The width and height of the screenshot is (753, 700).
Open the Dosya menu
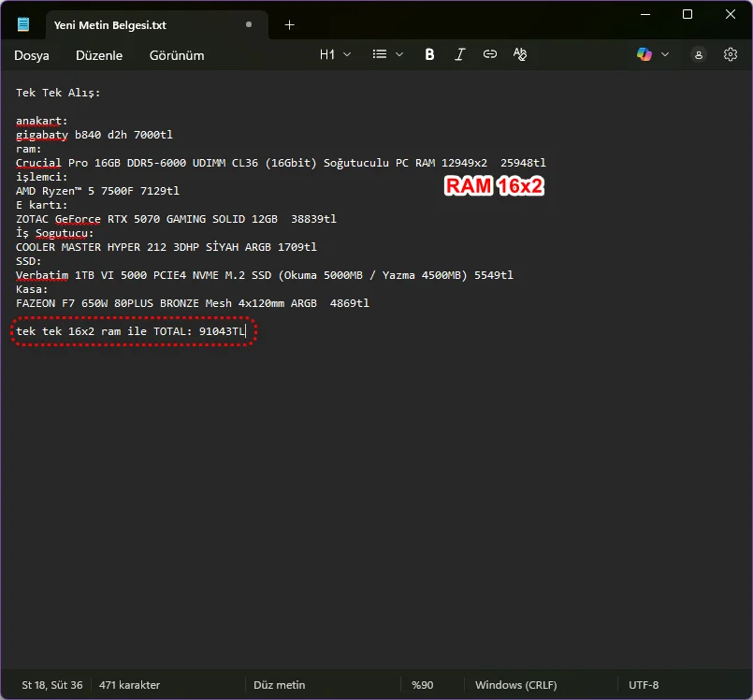(x=32, y=55)
